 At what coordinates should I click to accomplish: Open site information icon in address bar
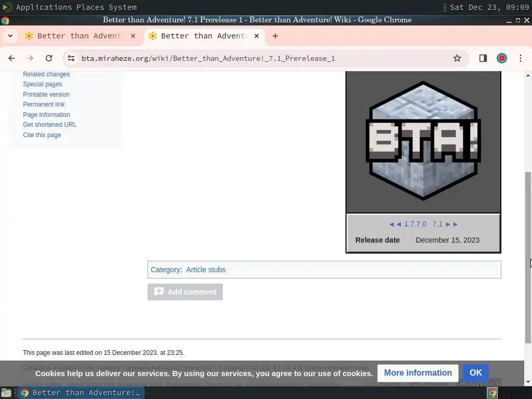pos(71,58)
